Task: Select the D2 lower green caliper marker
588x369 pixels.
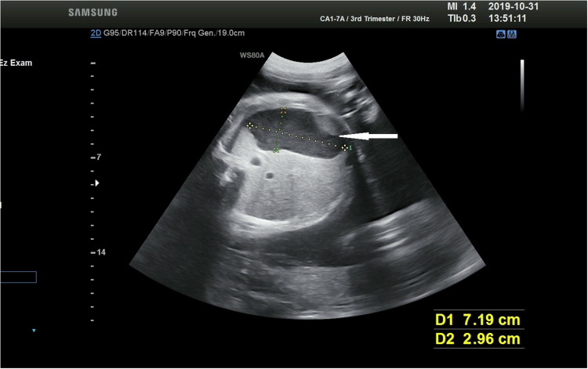Action: (277, 150)
